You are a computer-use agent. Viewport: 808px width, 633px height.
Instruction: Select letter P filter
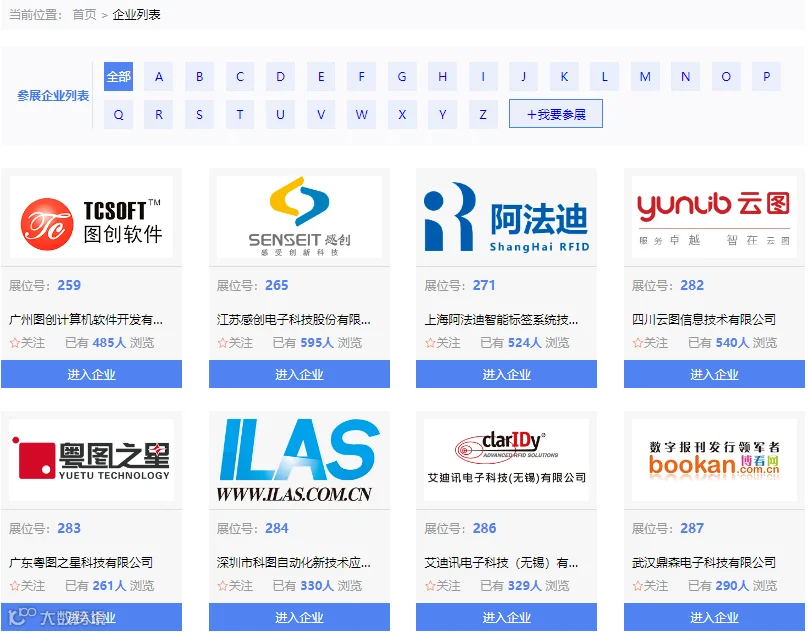point(766,77)
